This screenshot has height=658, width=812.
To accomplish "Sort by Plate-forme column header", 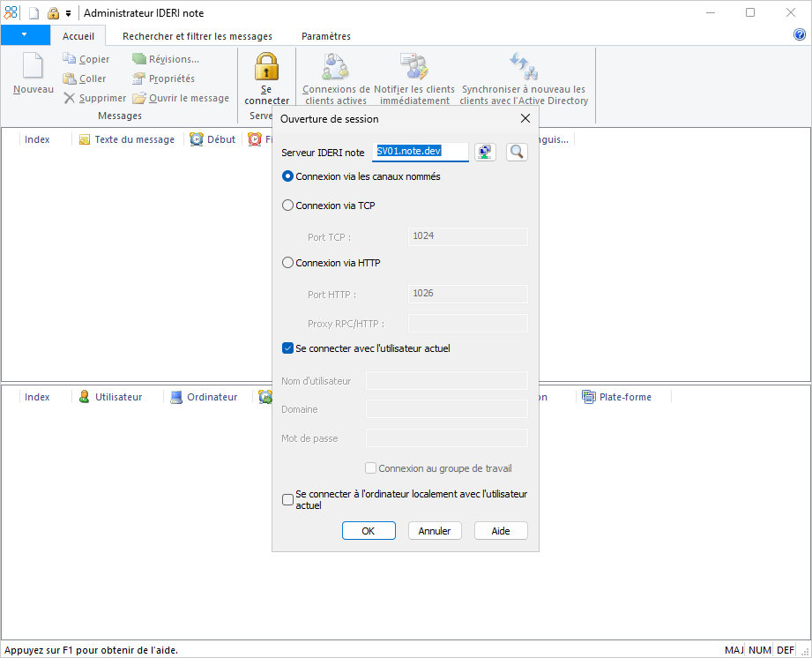I will [x=617, y=397].
